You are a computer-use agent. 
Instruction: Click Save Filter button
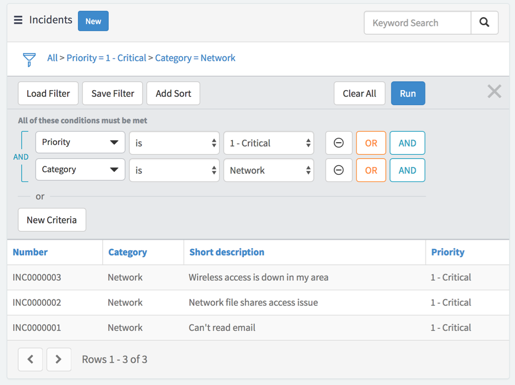(113, 93)
